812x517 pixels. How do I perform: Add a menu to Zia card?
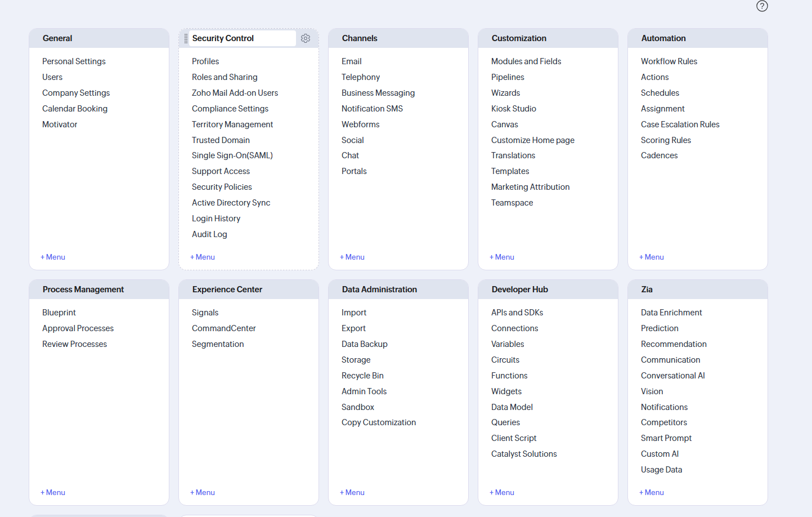click(x=652, y=492)
